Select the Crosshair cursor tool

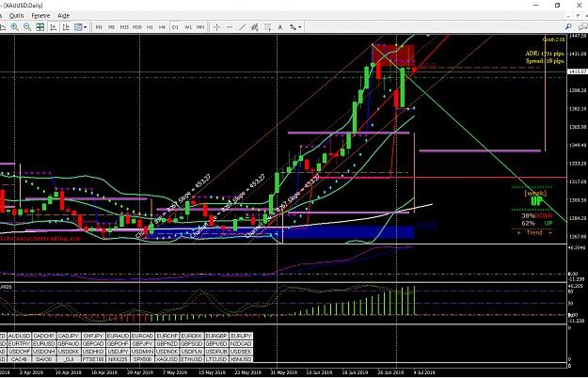(x=216, y=27)
